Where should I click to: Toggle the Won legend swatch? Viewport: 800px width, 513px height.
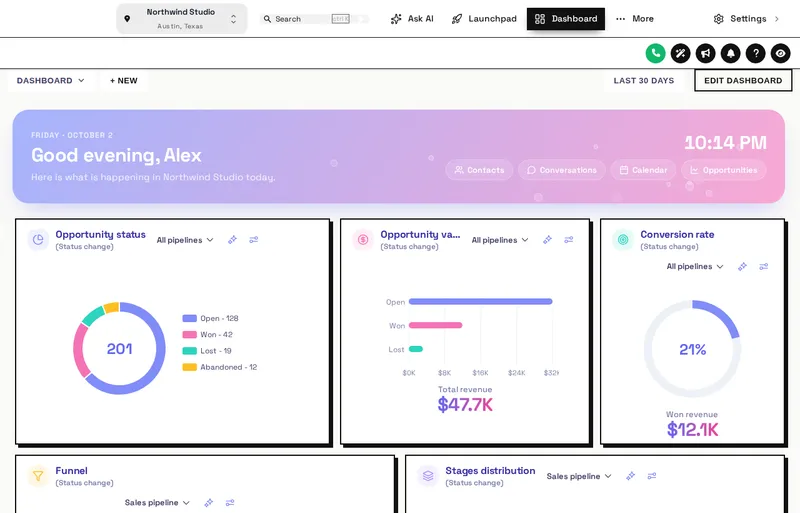coord(189,334)
